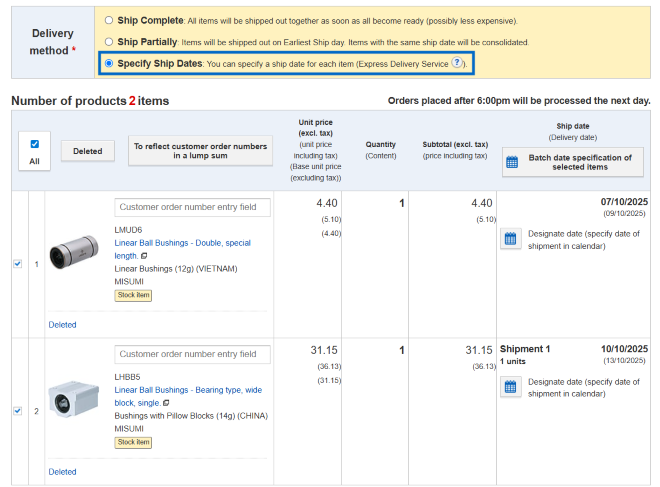This screenshot has height=487, width=660.
Task: Click calendar icon in Batch date specification
Action: (512, 162)
